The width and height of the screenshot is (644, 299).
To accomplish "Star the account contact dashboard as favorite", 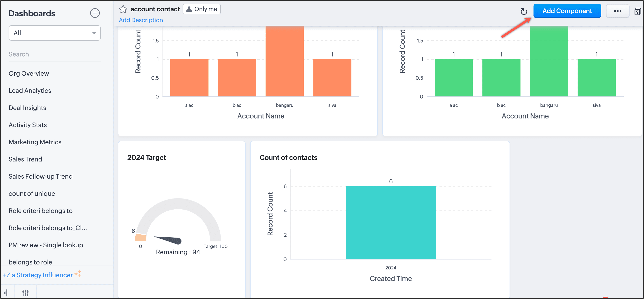I will pos(123,9).
